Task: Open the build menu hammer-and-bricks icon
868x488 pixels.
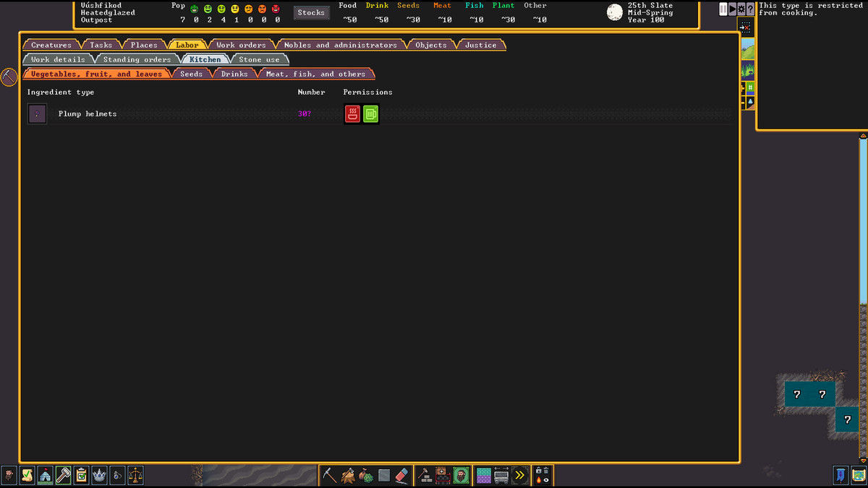Action: 425,476
